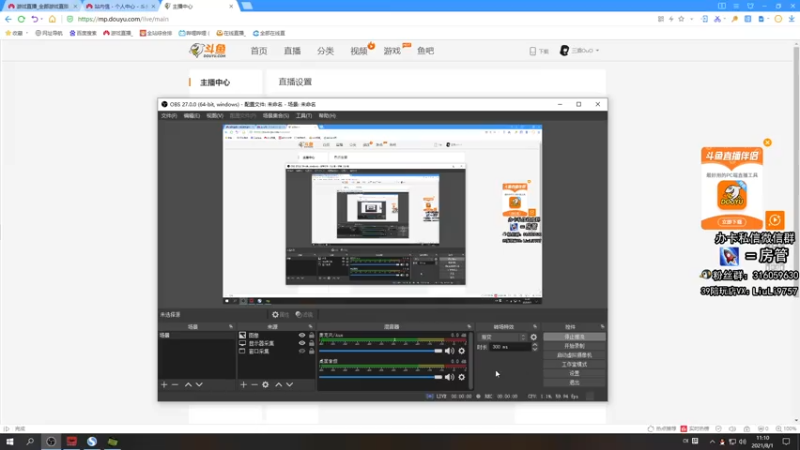
Task: Pop out the Audio Mixer dock header icon
Action: 469,327
